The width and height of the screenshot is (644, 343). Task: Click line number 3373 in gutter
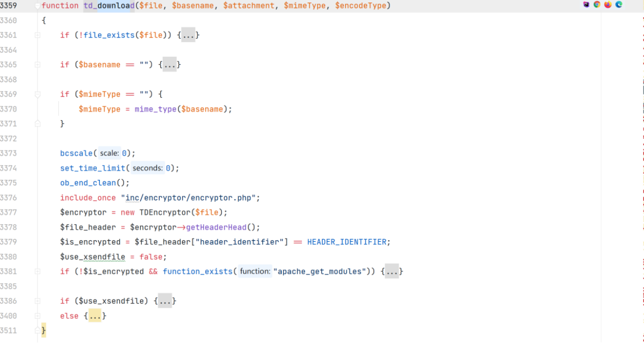8,153
